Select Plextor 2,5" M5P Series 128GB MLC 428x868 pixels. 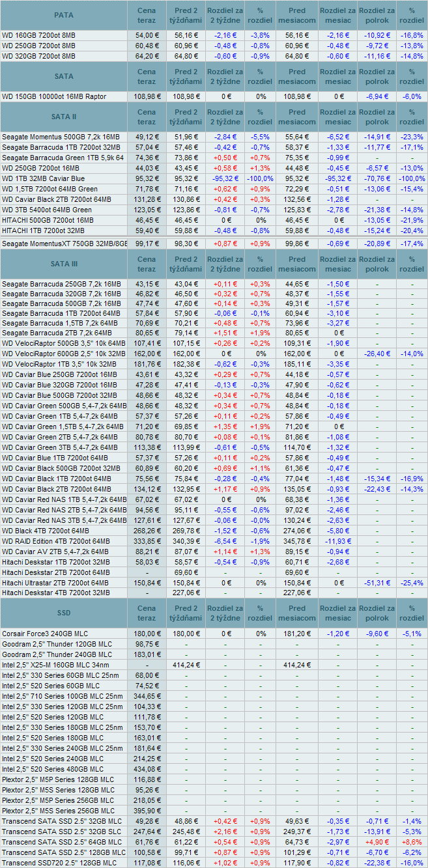point(58,779)
